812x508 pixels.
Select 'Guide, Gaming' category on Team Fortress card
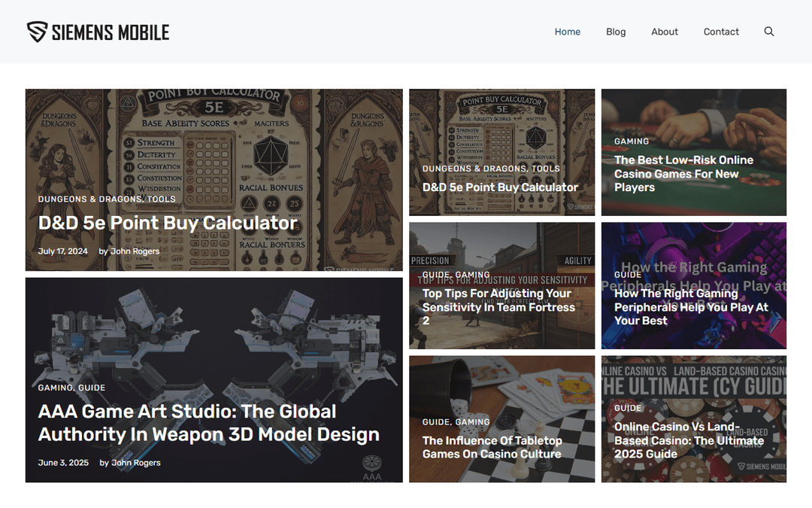[x=456, y=275]
